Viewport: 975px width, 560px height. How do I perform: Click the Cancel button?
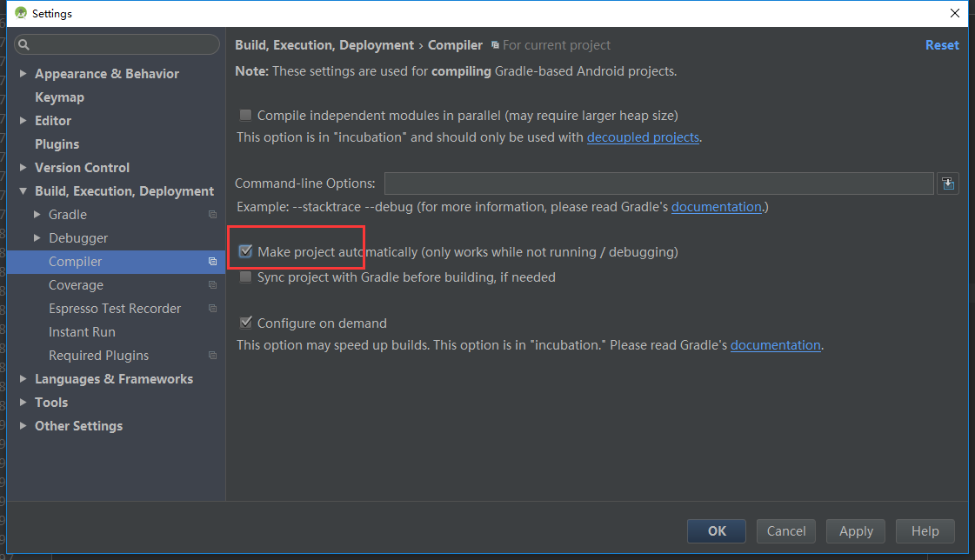pos(786,531)
